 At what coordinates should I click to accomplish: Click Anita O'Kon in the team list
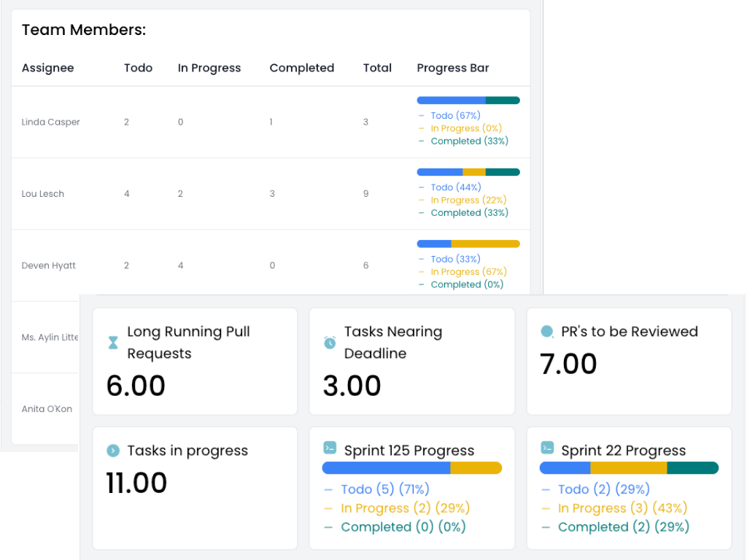(x=47, y=409)
